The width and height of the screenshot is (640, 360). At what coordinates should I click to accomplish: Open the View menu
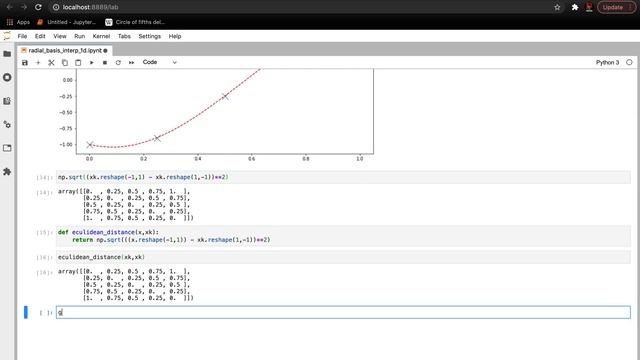point(60,36)
